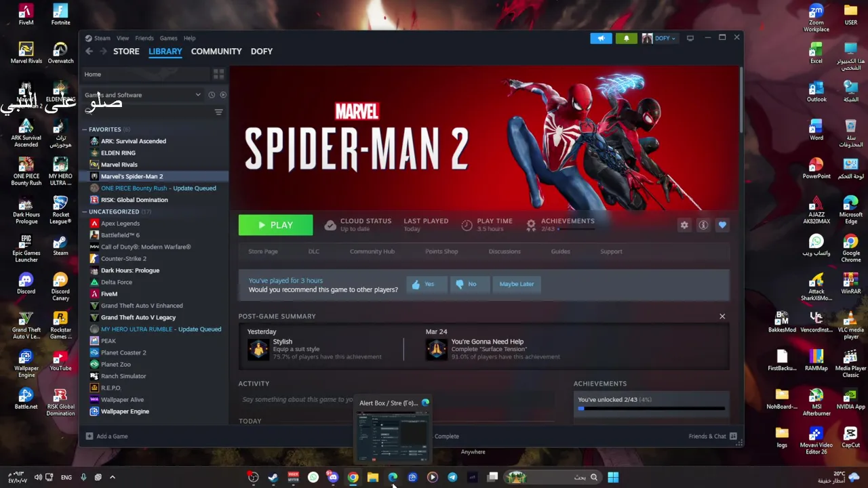Open the DOFY account dropdown
Screen dimensions: 868x488
pos(659,39)
